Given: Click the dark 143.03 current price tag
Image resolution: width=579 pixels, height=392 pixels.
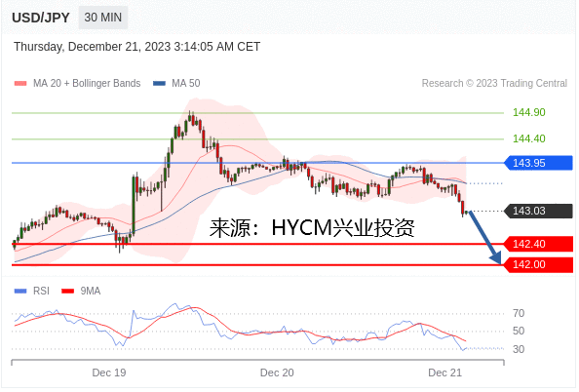Looking at the screenshot, I should (538, 211).
